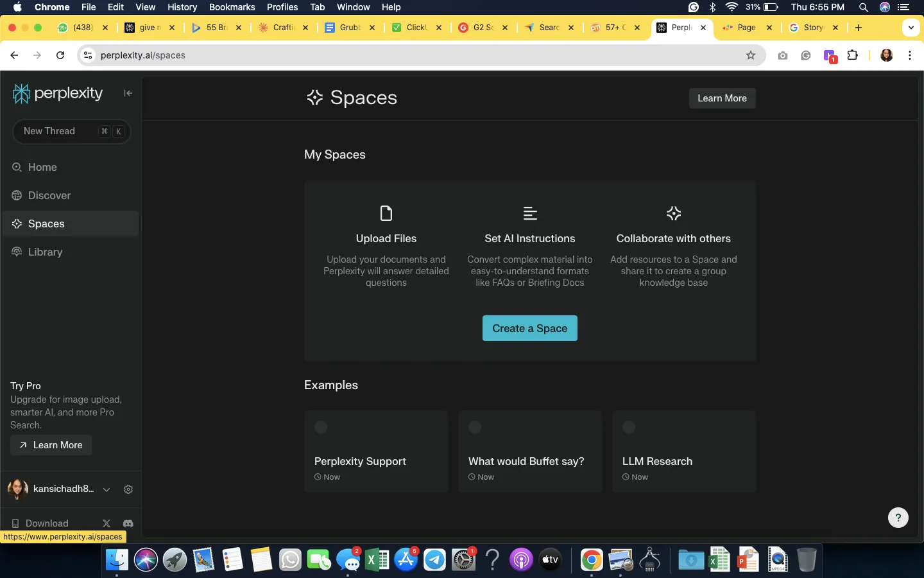Go forward in Chrome

(37, 55)
